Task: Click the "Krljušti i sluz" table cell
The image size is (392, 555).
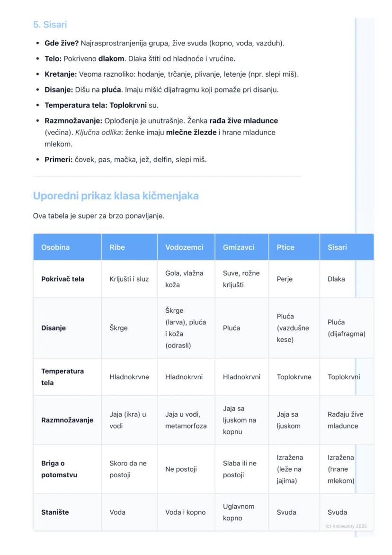Action: coord(129,279)
